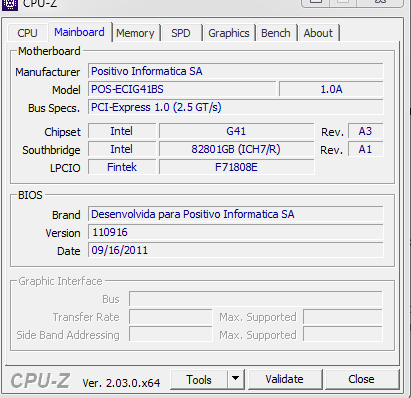The width and height of the screenshot is (411, 398).
Task: Switch to the SPD tab
Action: click(x=181, y=33)
